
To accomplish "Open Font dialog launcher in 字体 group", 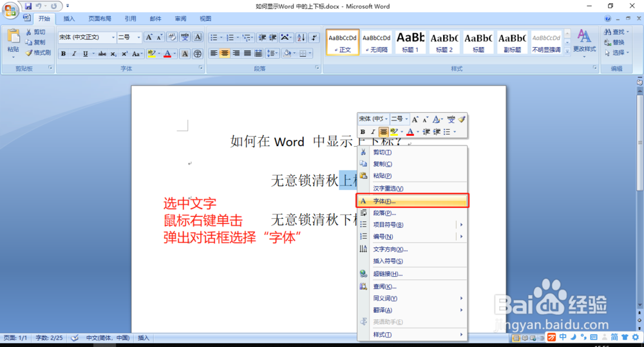I will click(201, 68).
